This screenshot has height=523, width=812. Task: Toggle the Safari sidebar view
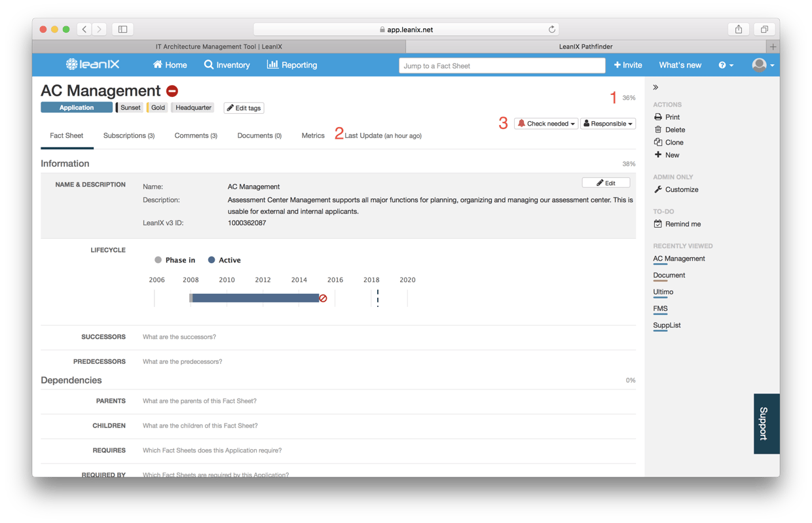pos(122,29)
